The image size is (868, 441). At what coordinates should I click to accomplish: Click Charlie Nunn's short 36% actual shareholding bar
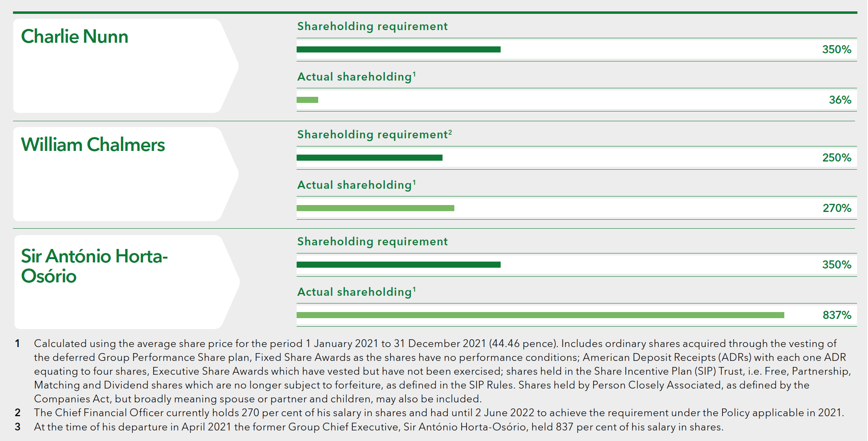click(307, 100)
